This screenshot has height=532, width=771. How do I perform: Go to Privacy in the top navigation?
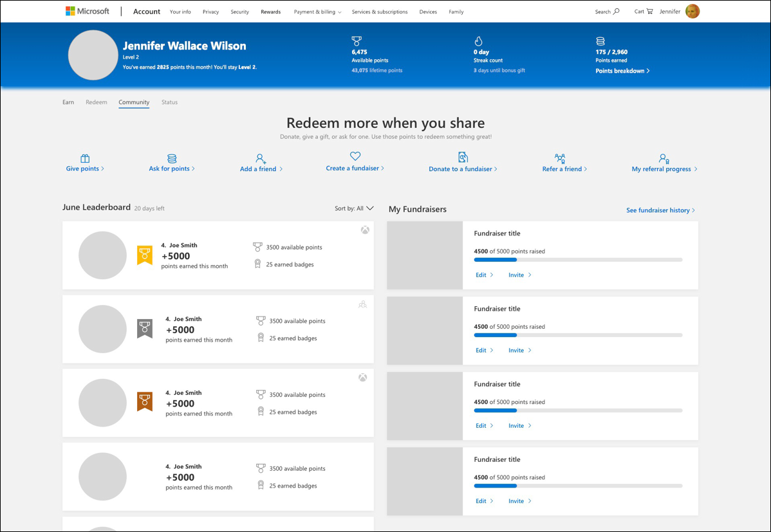[x=210, y=12]
